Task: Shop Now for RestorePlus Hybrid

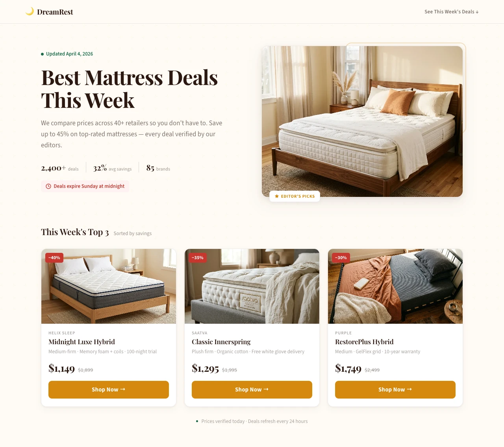Action: (395, 390)
